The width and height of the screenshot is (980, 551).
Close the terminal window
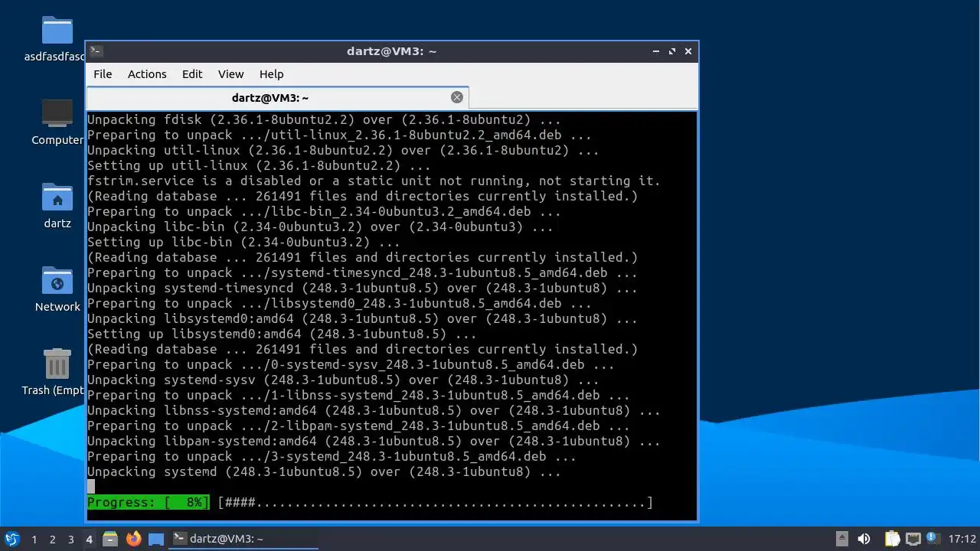point(688,51)
